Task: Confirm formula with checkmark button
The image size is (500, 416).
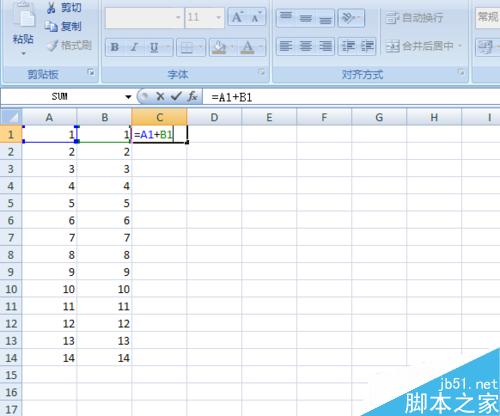Action: (176, 97)
